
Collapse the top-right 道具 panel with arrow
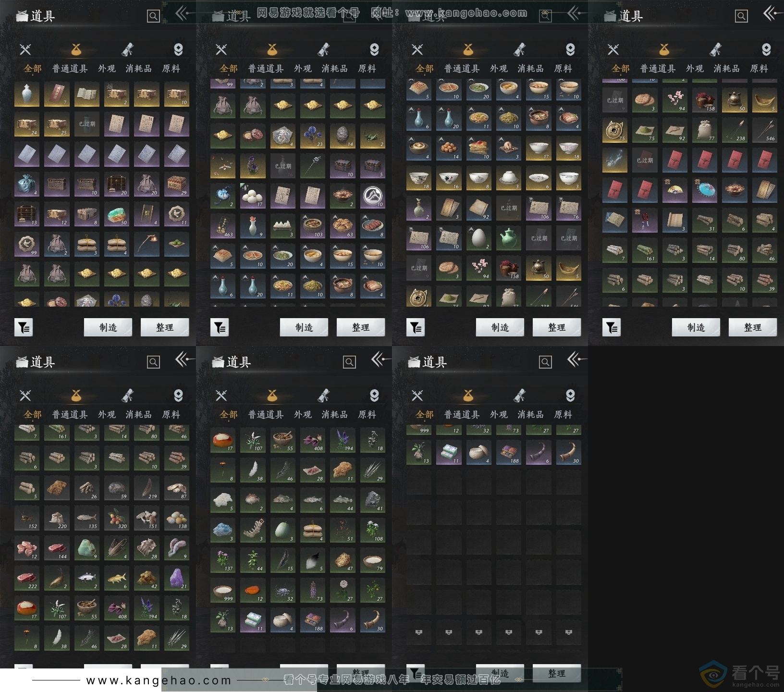tap(772, 13)
